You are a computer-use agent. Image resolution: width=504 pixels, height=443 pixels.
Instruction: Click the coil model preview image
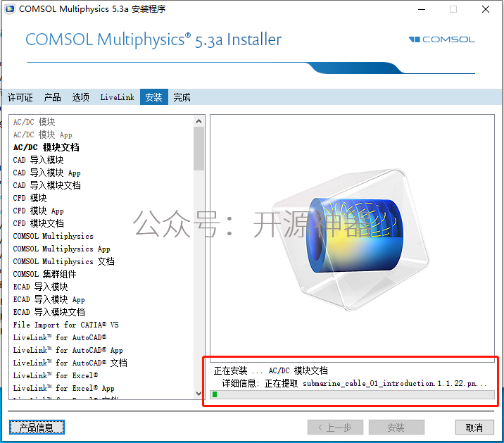(351, 239)
